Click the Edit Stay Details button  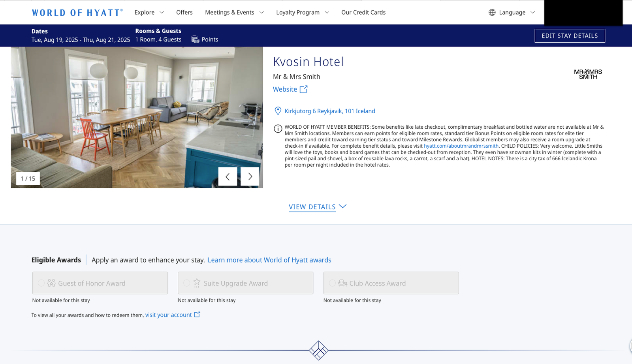click(x=570, y=36)
